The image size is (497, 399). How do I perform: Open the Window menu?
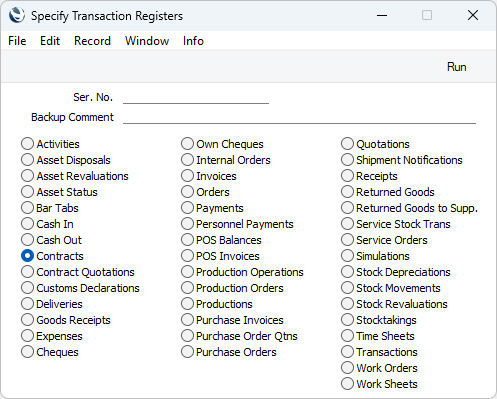147,41
